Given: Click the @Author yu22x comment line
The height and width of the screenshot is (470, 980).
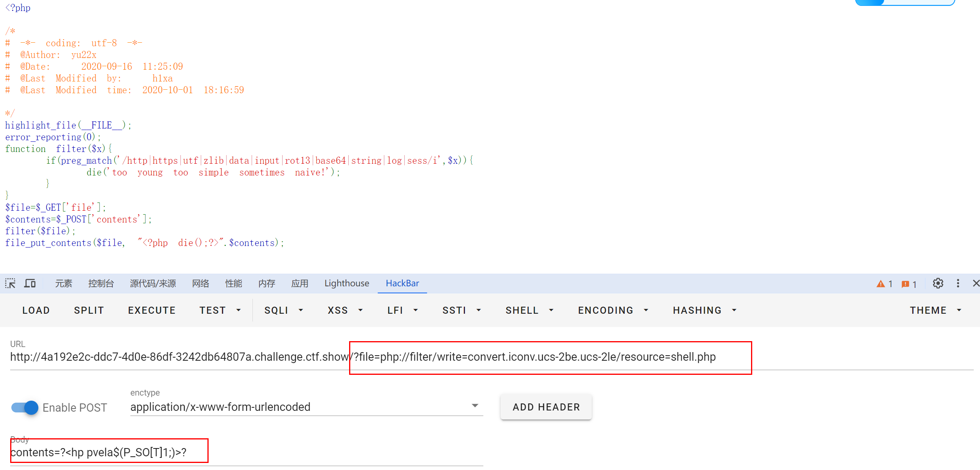Looking at the screenshot, I should click(x=51, y=55).
